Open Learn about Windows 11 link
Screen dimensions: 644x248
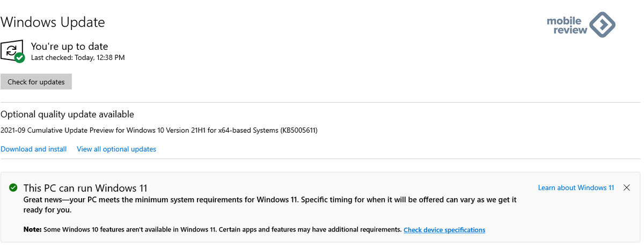coord(576,187)
